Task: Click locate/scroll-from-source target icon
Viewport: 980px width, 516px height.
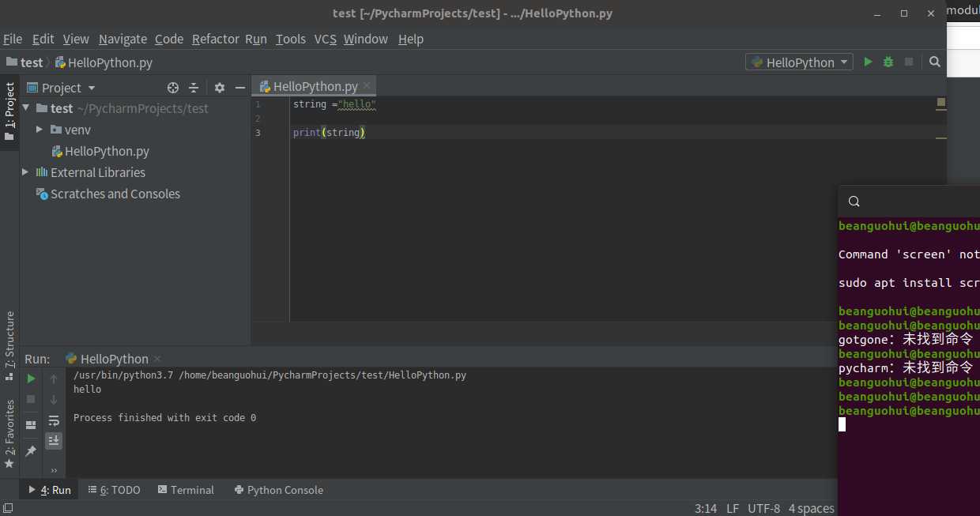Action: click(x=173, y=88)
